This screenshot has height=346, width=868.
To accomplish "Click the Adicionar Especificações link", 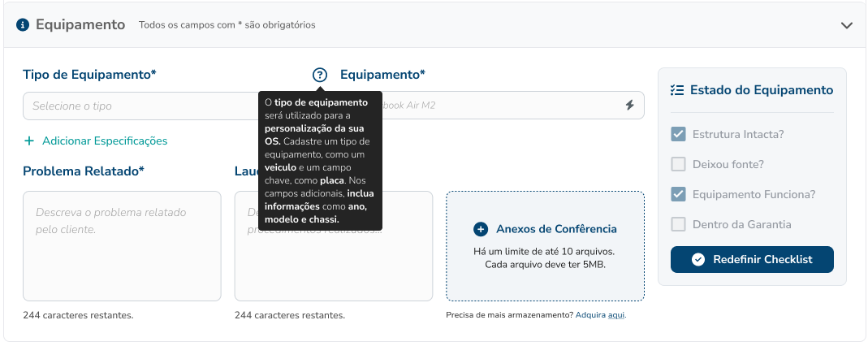I will click(105, 141).
